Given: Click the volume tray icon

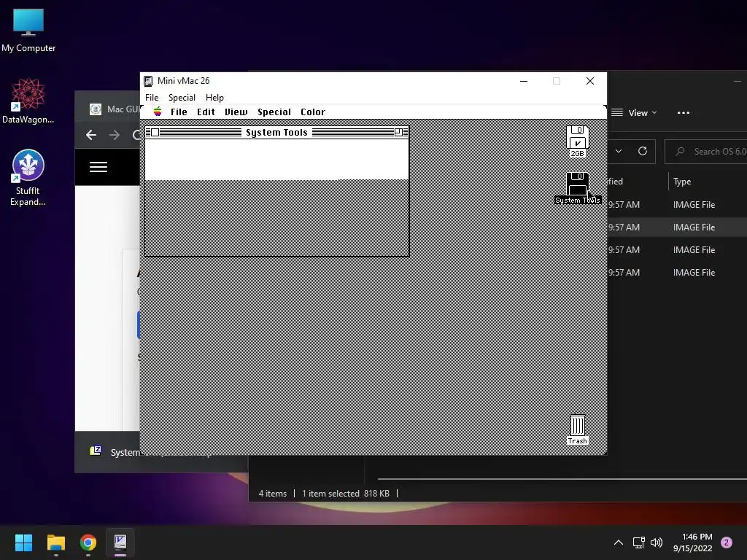Looking at the screenshot, I should coord(657,542).
